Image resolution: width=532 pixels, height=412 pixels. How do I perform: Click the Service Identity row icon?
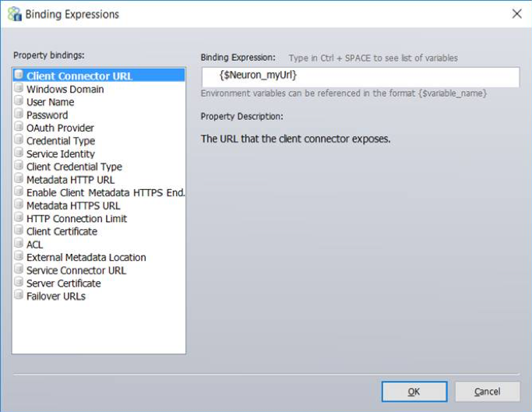pos(19,152)
